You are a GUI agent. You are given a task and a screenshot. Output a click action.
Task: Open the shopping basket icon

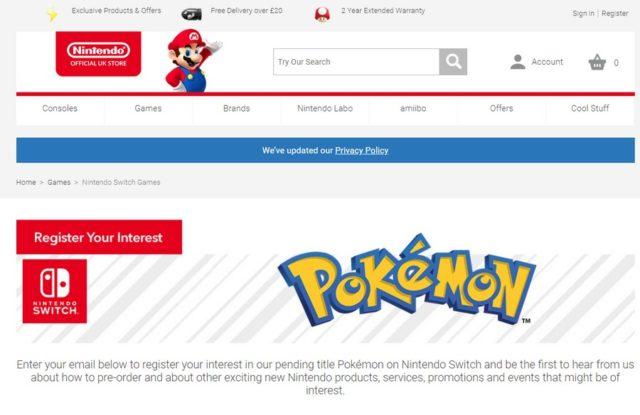pyautogui.click(x=597, y=62)
